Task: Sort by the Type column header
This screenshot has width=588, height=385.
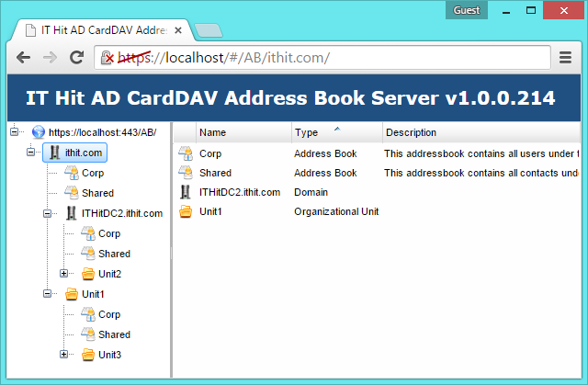Action: click(337, 132)
